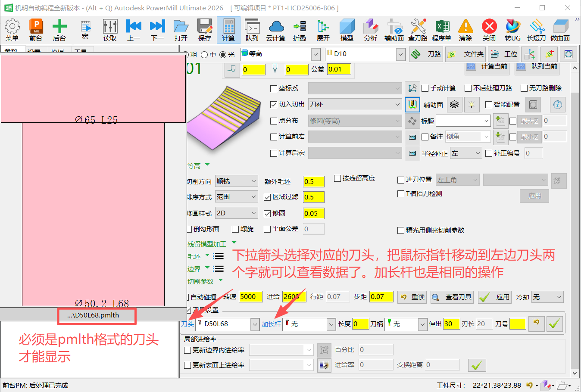
Task: Click the 公差 0.01 input field
Action: (339, 69)
